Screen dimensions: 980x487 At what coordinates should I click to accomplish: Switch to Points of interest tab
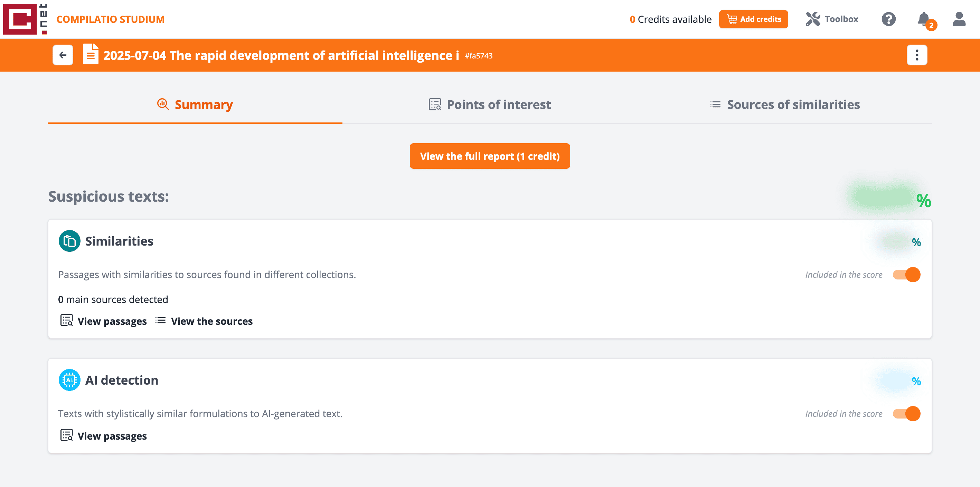490,104
